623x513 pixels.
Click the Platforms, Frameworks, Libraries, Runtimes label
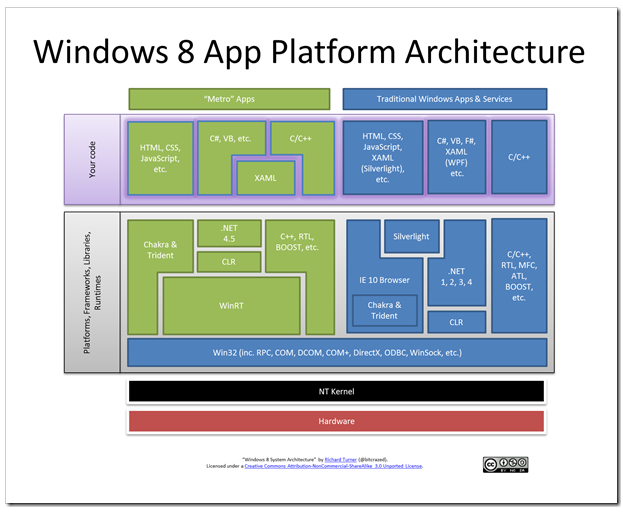(92, 292)
